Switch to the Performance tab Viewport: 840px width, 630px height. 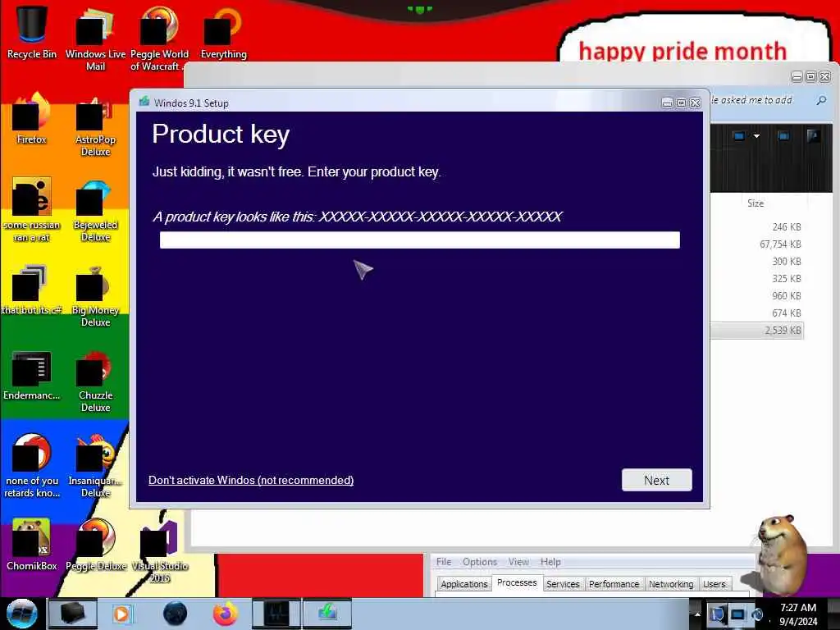pos(614,584)
